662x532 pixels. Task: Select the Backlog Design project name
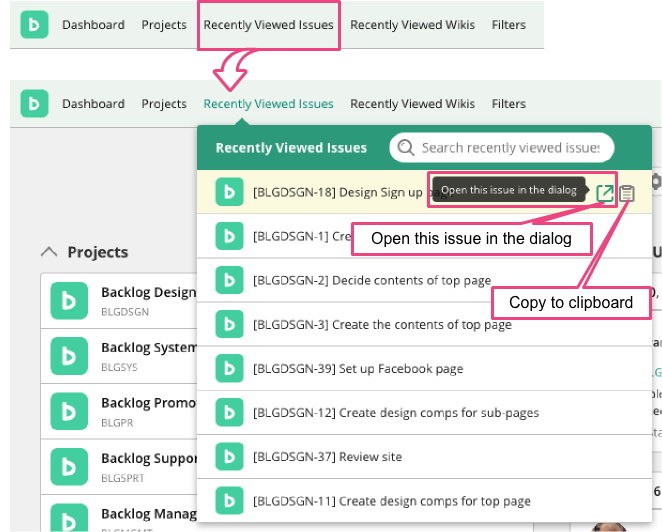pos(149,292)
